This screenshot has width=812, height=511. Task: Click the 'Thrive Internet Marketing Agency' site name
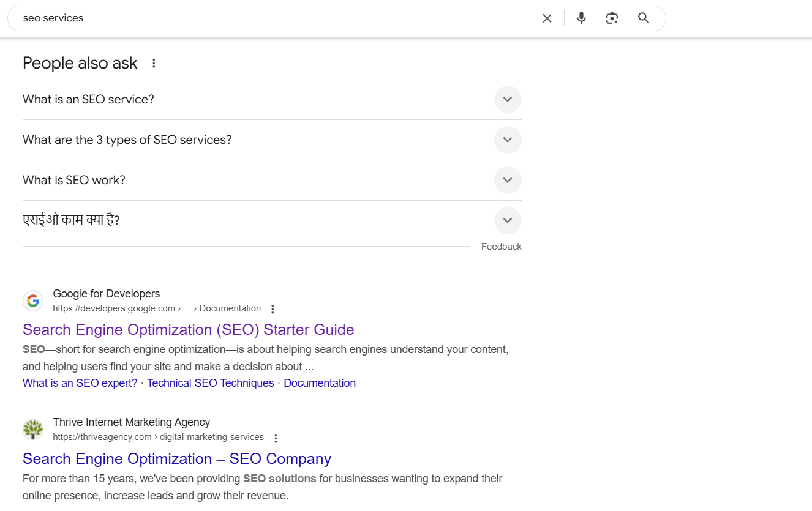click(132, 422)
